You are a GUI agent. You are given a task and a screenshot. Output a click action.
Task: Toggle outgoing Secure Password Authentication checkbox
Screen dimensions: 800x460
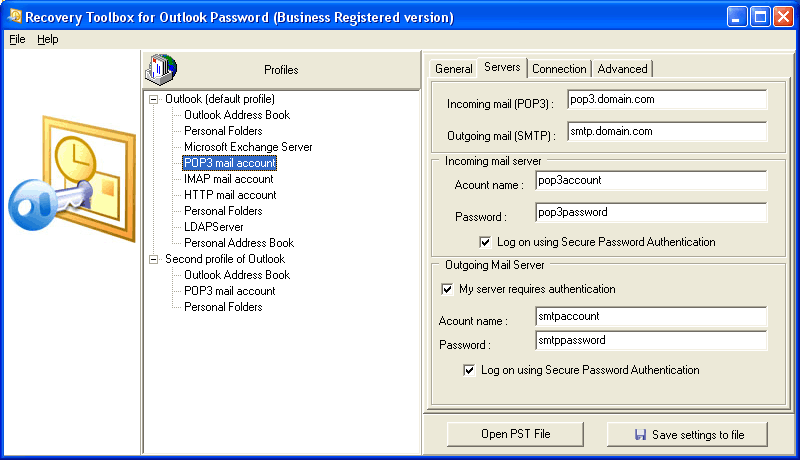[x=469, y=370]
